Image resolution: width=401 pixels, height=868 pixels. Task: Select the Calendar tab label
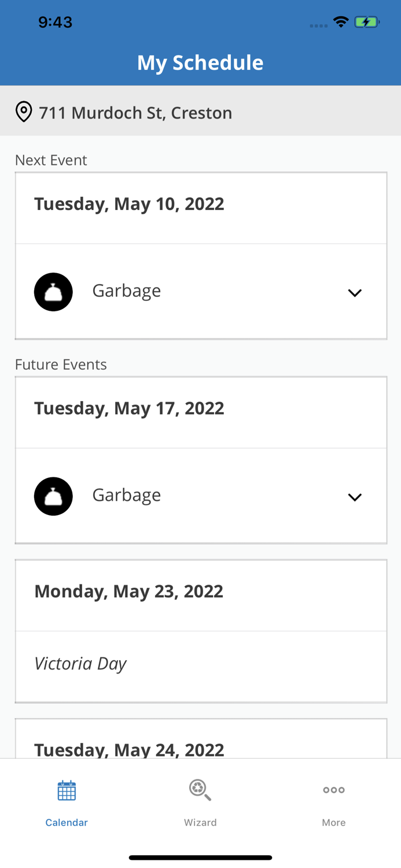pyautogui.click(x=67, y=822)
